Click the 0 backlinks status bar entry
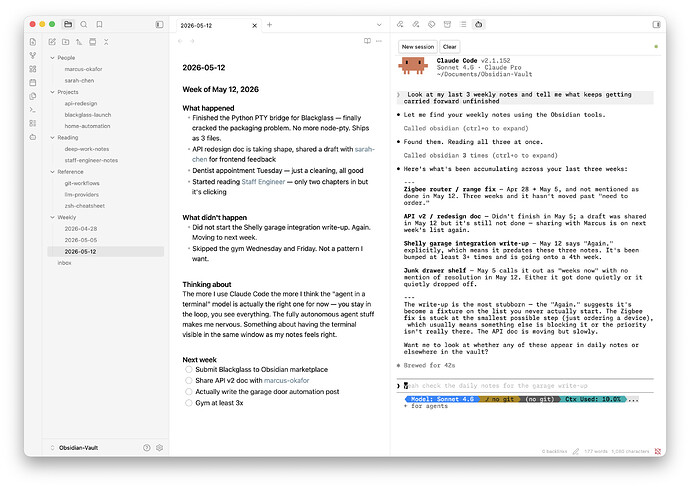 (554, 451)
